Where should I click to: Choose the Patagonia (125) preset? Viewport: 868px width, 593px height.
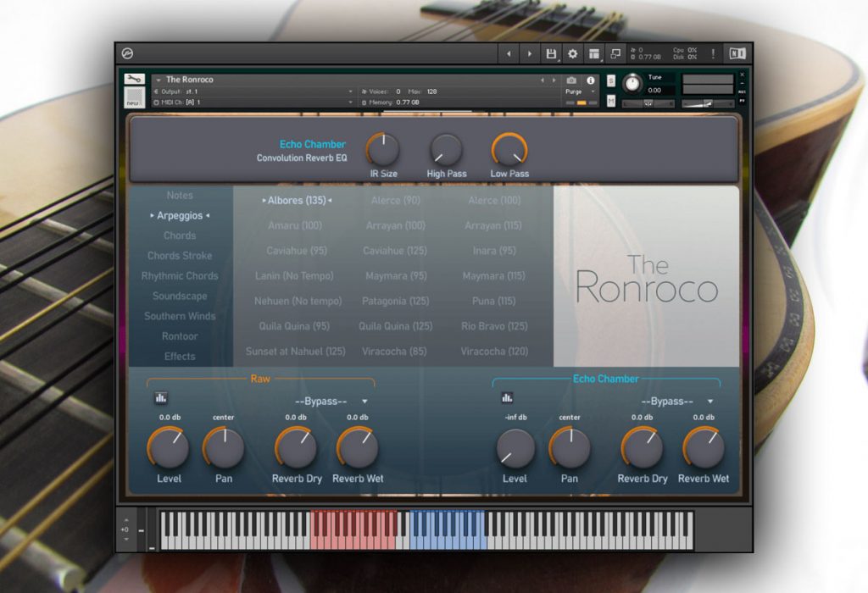click(x=396, y=301)
